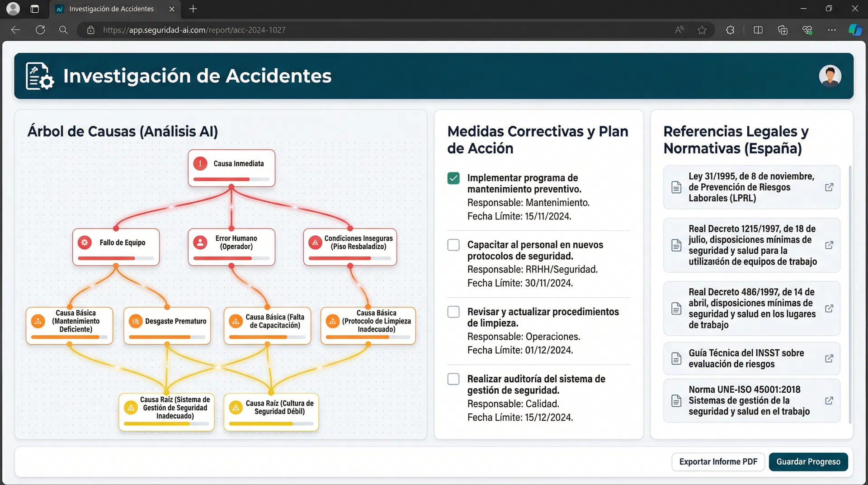868x485 pixels.
Task: Mark the Realizar auditoría measure as done
Action: pos(453,379)
